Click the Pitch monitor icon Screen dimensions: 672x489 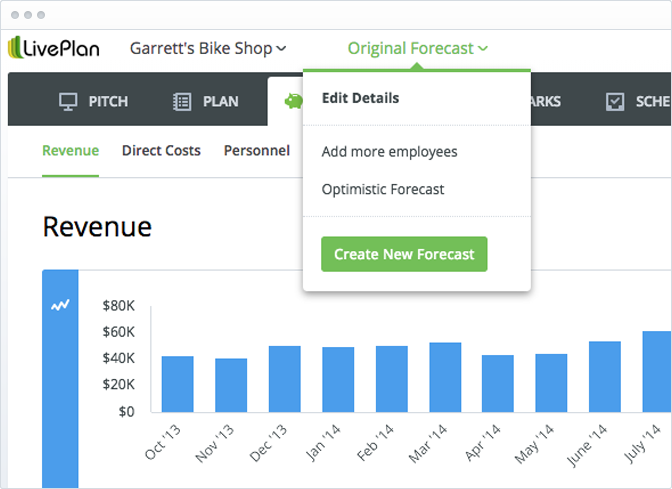coord(68,102)
